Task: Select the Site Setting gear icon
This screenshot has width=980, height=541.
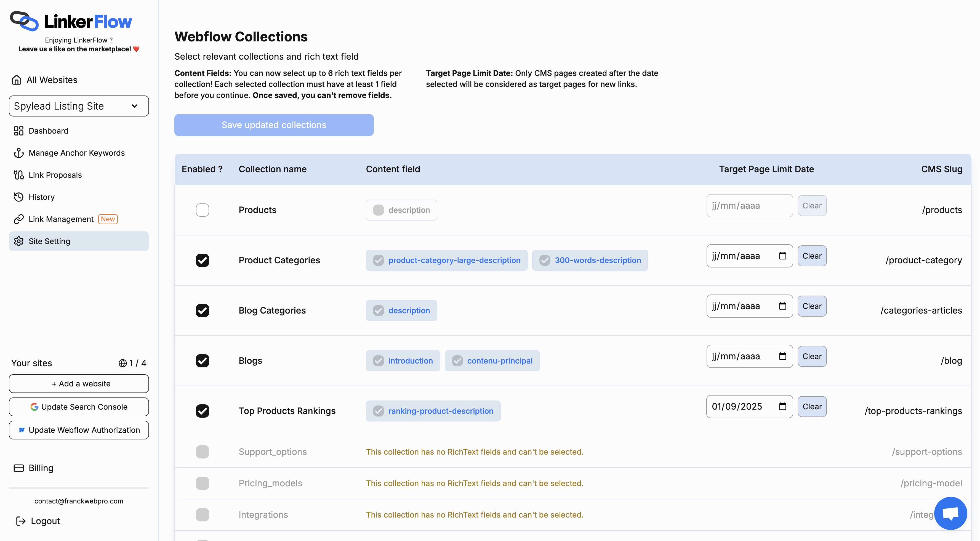Action: coord(19,241)
